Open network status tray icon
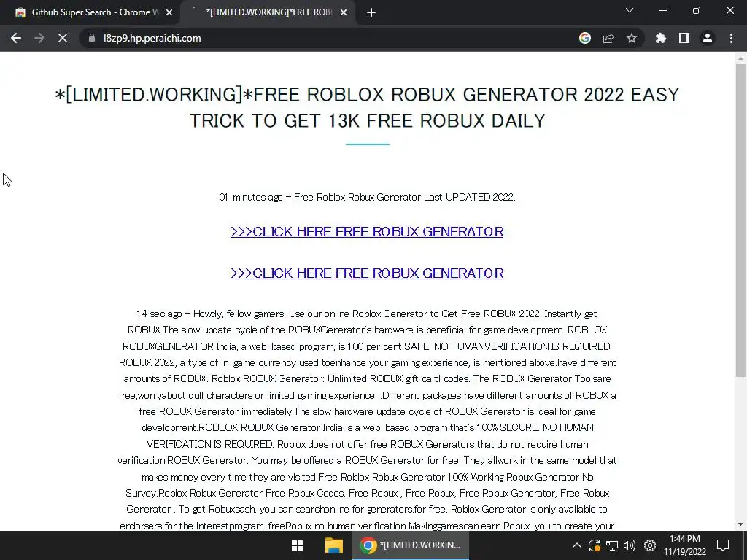Screen dimensions: 747x560 point(612,545)
